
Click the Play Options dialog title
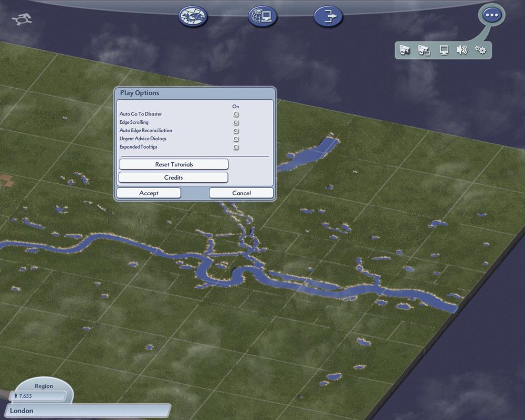click(x=140, y=93)
